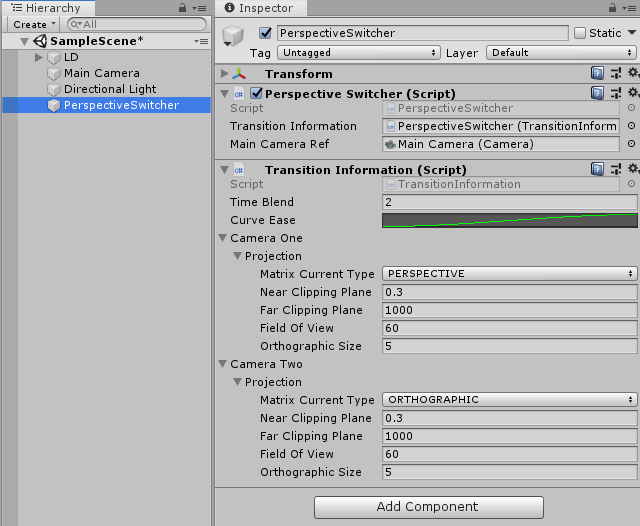
Task: Click Camera Two Far Clipping Plane field
Action: click(509, 436)
